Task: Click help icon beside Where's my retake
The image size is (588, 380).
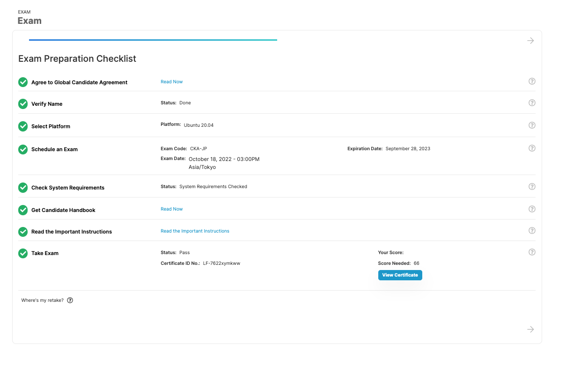Action: coord(70,300)
